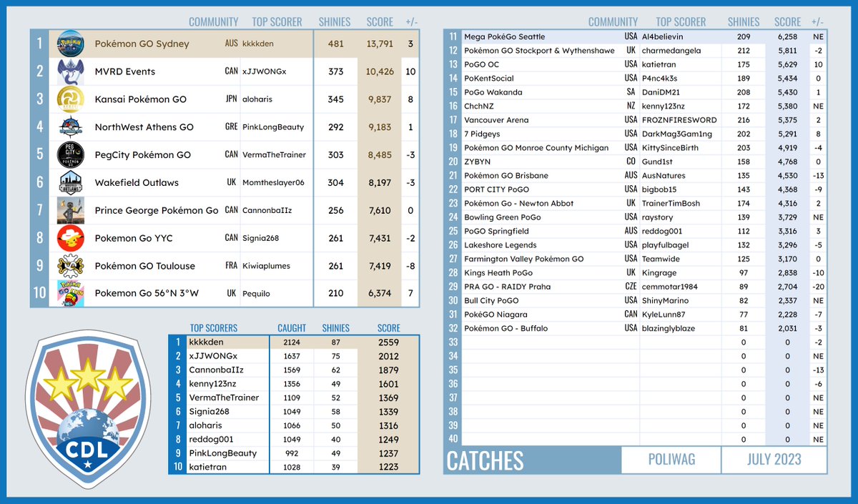Click the SCORE header in right table
This screenshot has height=504, width=858.
click(x=787, y=22)
